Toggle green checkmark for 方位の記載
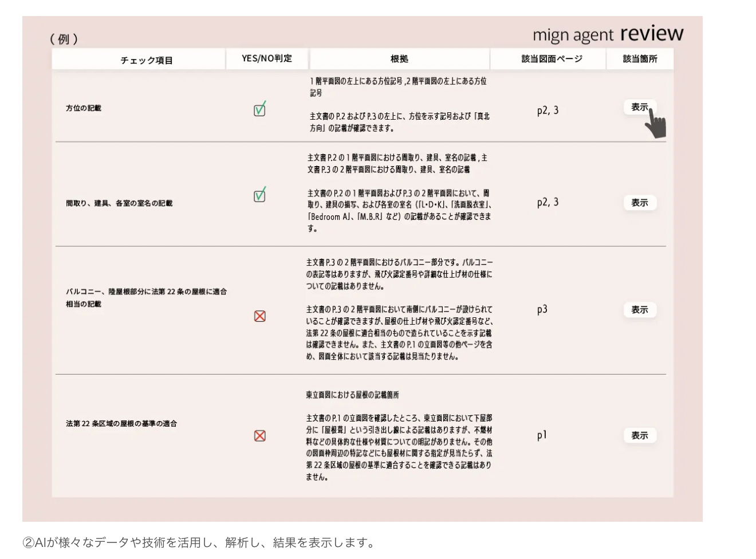The height and width of the screenshot is (559, 756). [259, 109]
